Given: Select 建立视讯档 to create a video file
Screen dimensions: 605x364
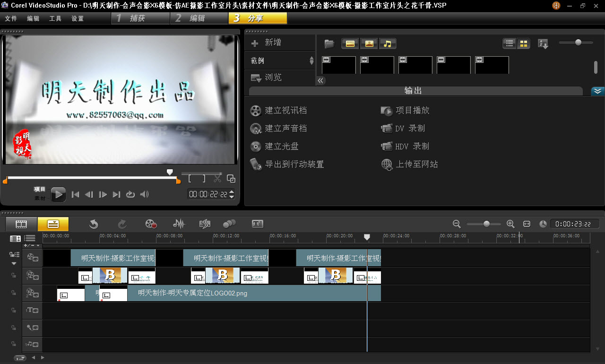Looking at the screenshot, I should [x=279, y=111].
